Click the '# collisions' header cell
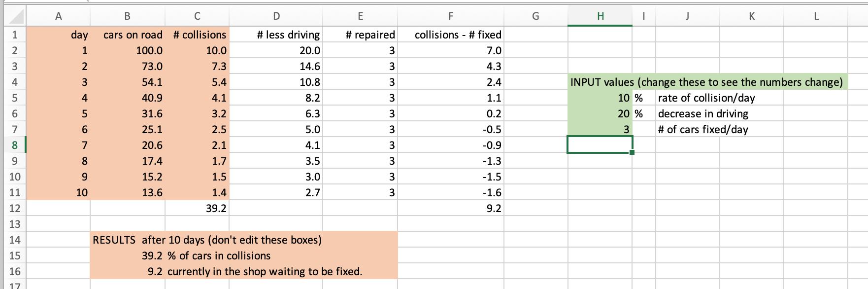 coord(197,35)
